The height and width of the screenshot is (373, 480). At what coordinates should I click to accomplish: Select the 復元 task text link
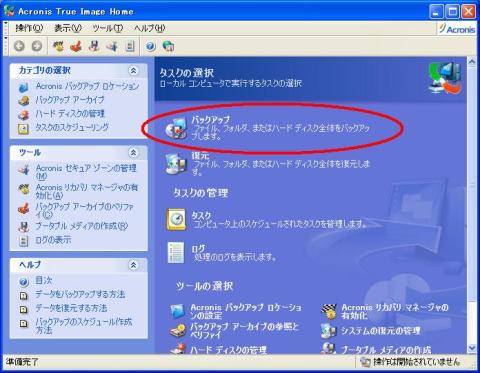200,156
